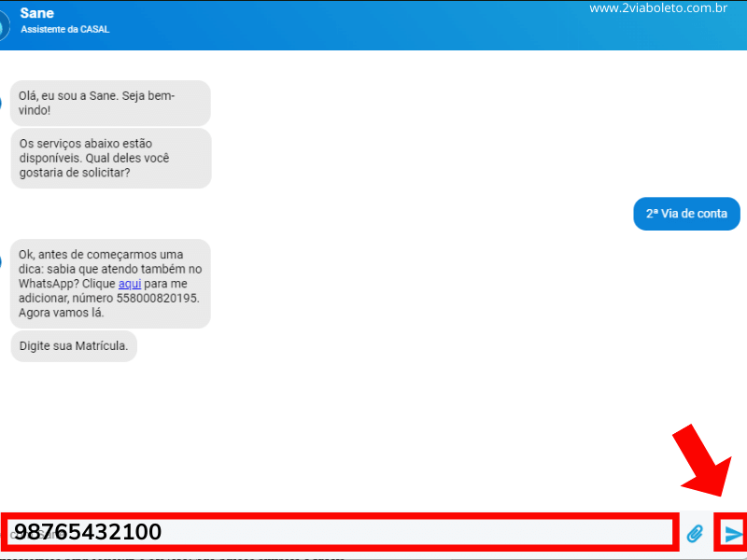Image resolution: width=747 pixels, height=560 pixels.
Task: Click the bot avatar beside the greeting message
Action: pyautogui.click(x=4, y=103)
